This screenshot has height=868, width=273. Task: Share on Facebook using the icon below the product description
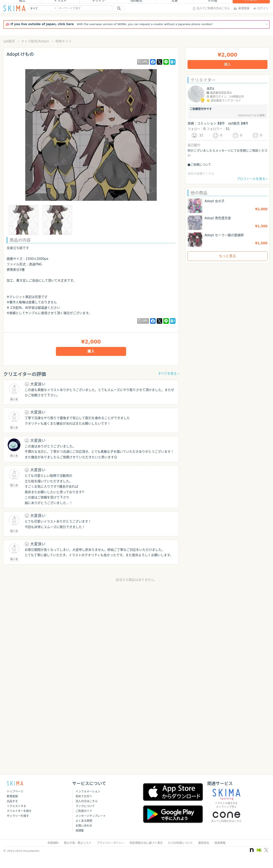153,321
